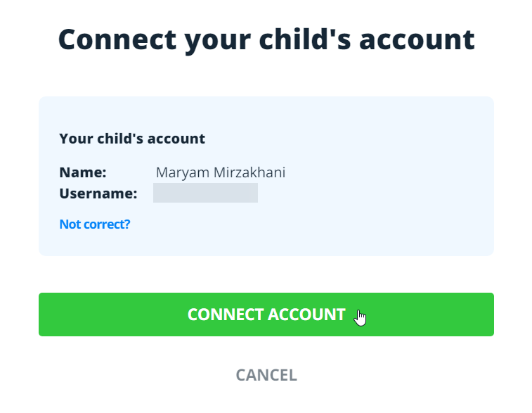532x413 pixels.
Task: Select the name Maryam Mirzakhani
Action: (x=220, y=172)
